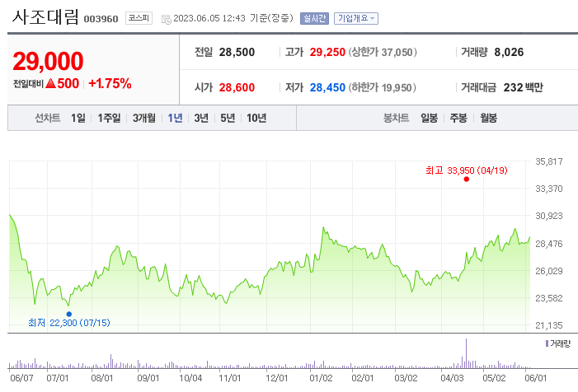Select the 5년 line chart tab
Viewport: 578px width, 392px height.
click(x=228, y=118)
